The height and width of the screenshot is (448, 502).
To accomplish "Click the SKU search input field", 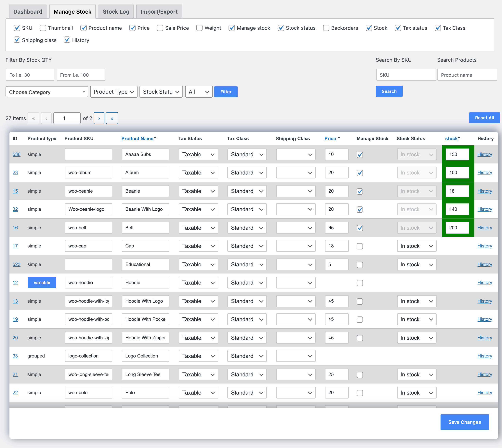I will point(406,75).
